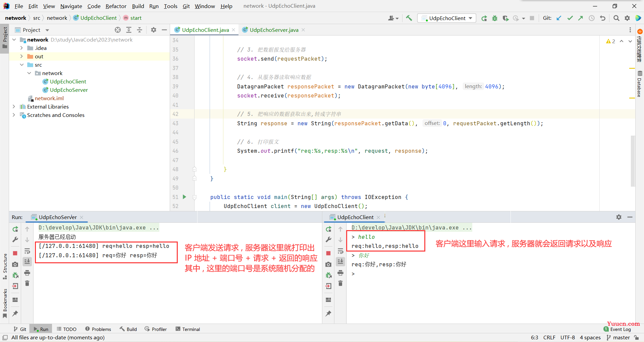This screenshot has width=644, height=342.
Task: Collapse the network package node
Action: [29, 73]
